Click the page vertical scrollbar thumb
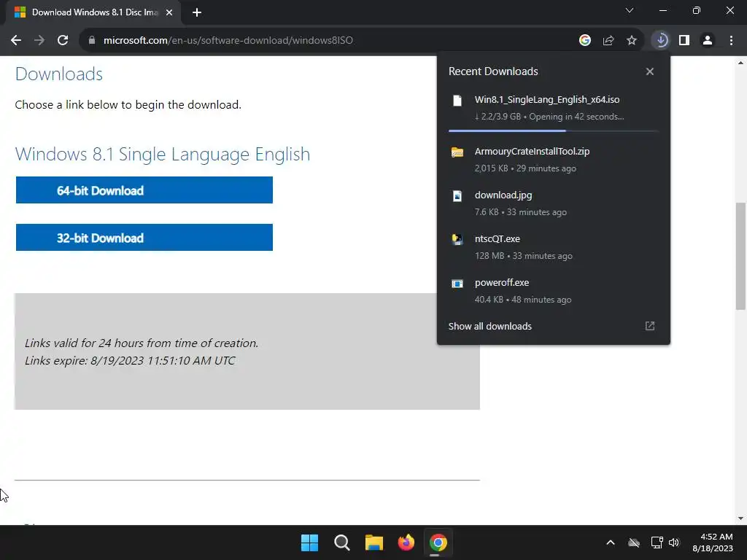This screenshot has width=747, height=560. click(x=740, y=256)
